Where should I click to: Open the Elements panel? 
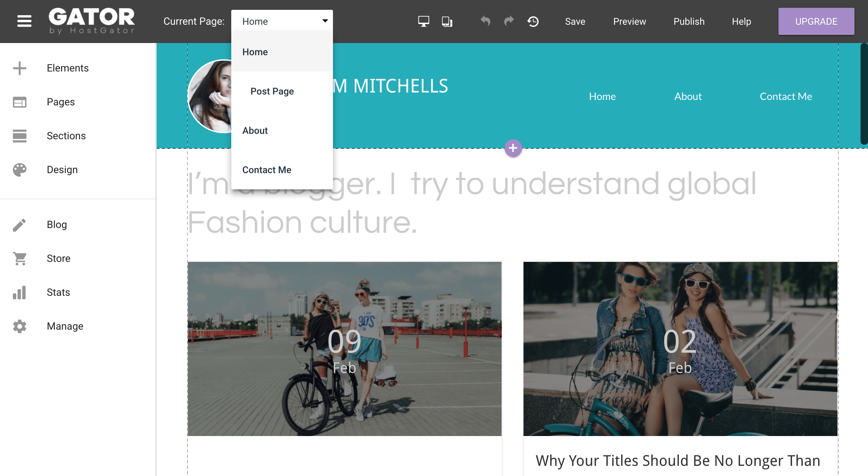click(67, 68)
